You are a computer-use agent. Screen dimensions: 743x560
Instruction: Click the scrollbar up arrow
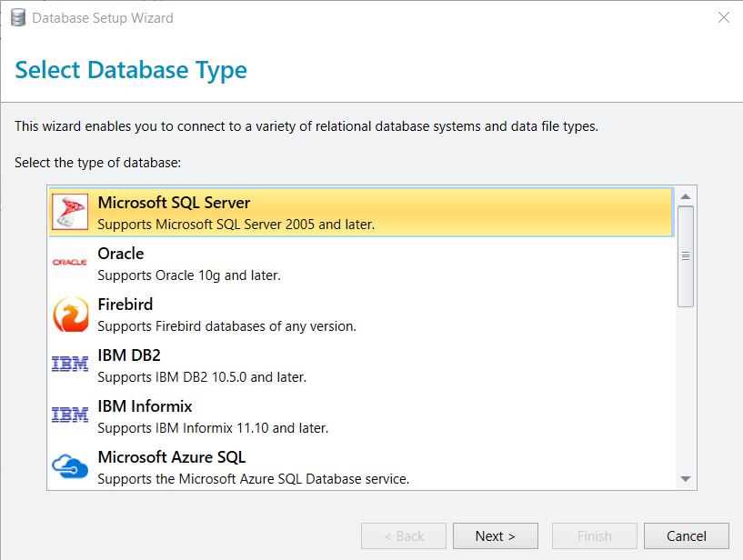coord(686,196)
